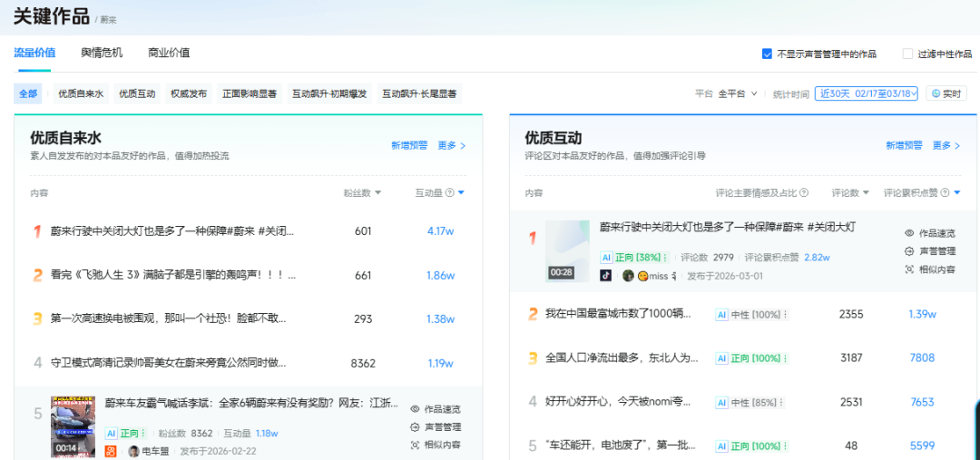Select the 权威发布 filter tag
980x460 pixels.
[x=189, y=93]
